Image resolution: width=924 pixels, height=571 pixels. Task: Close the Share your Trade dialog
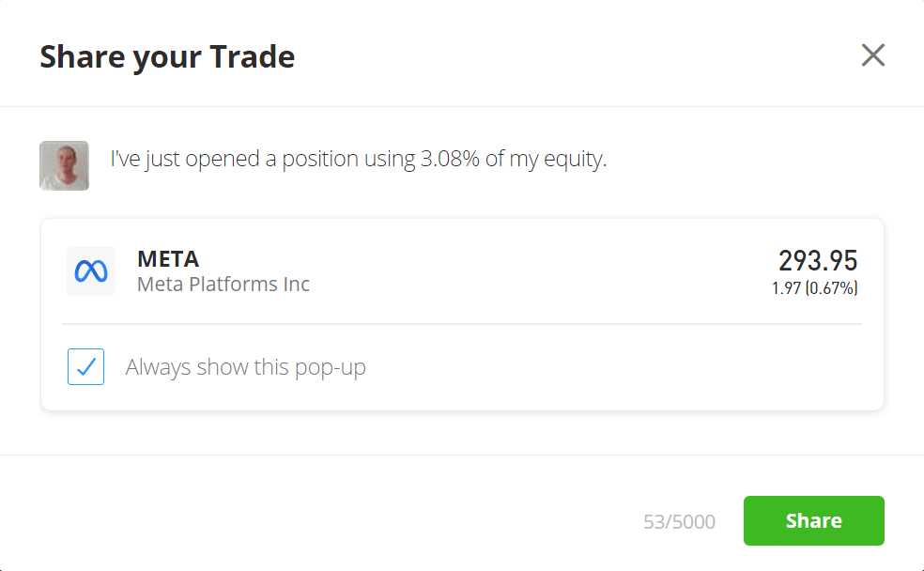(872, 55)
